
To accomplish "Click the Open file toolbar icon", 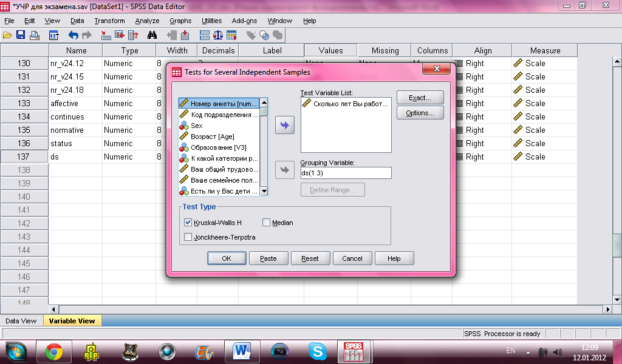I will pos(7,35).
